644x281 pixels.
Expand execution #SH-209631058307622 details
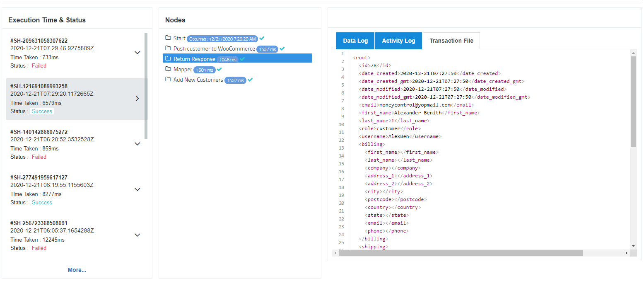[137, 53]
